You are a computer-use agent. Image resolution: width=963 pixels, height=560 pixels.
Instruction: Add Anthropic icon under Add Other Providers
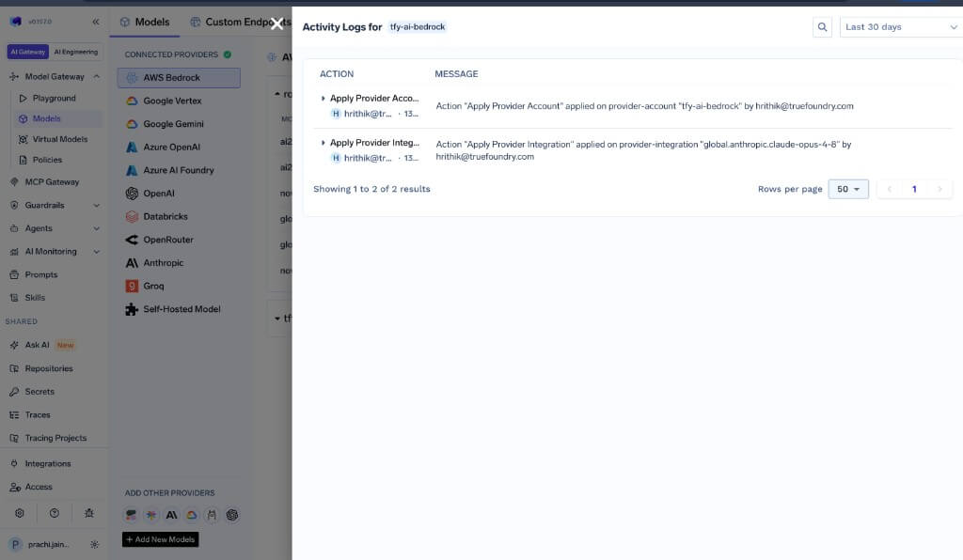[x=171, y=515]
